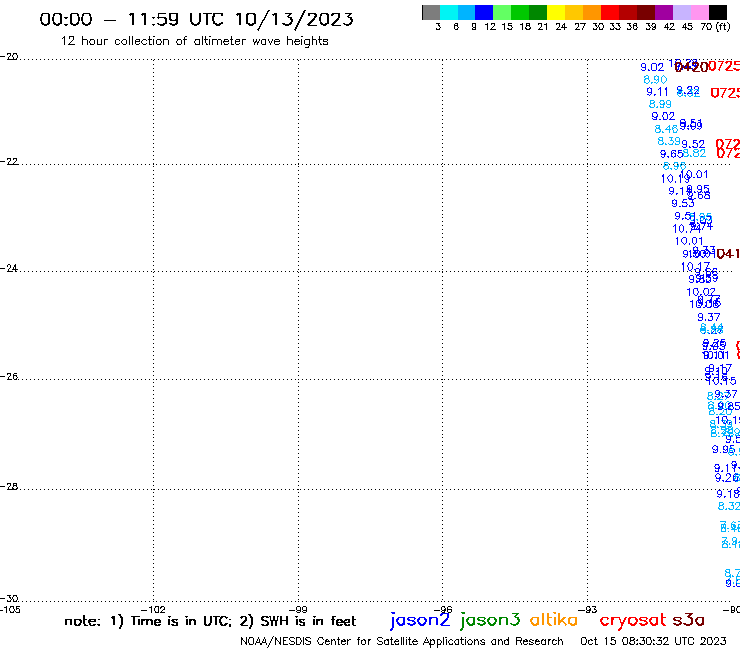Click the timestamp 'Oct 15 08:30:32 UTC 2023'

[x=653, y=641]
